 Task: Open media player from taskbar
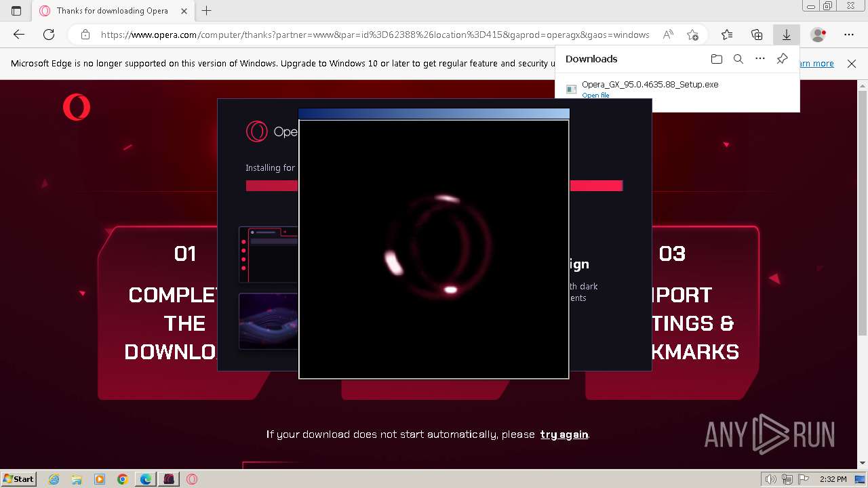click(x=100, y=479)
